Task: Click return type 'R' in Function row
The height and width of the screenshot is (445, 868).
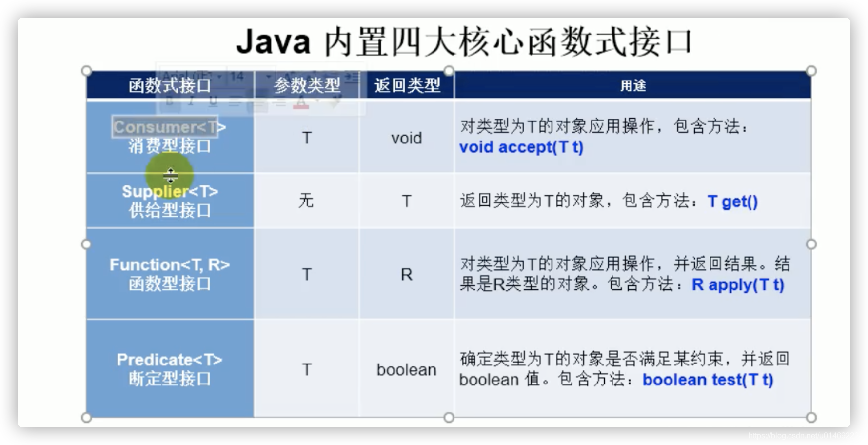Action: point(407,274)
